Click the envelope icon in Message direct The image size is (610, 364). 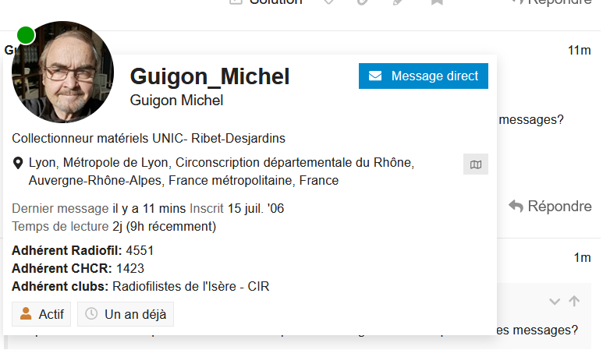[376, 76]
